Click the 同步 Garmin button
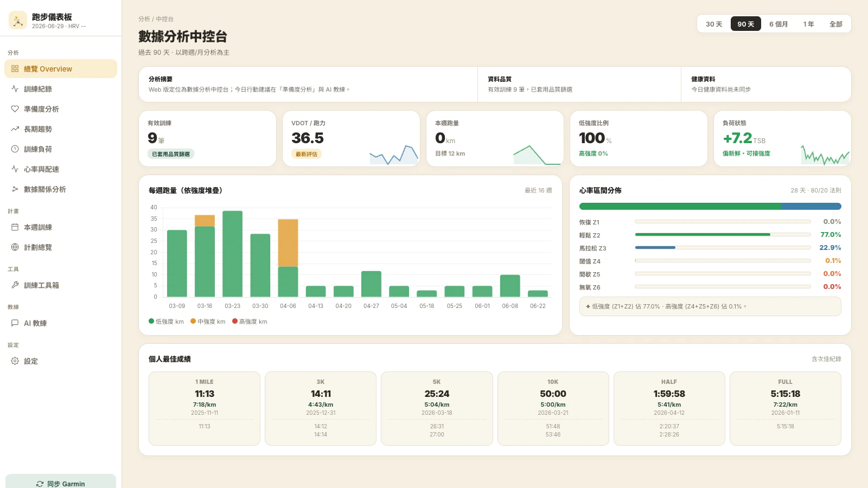The width and height of the screenshot is (868, 488). coord(61,481)
